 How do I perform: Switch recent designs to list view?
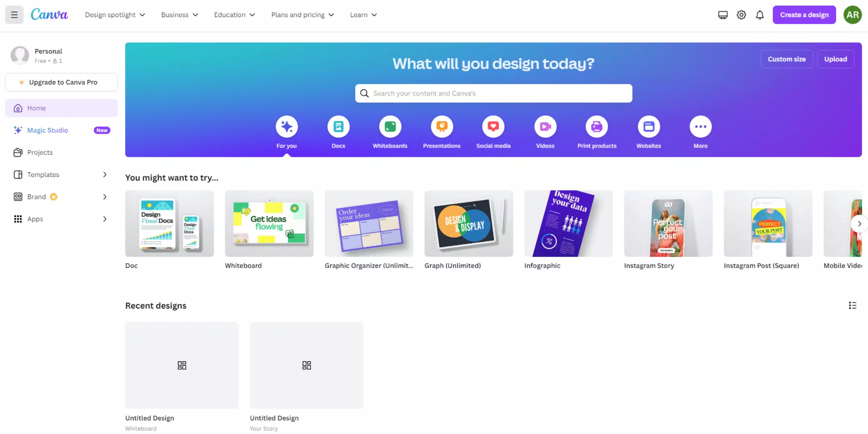pos(852,306)
